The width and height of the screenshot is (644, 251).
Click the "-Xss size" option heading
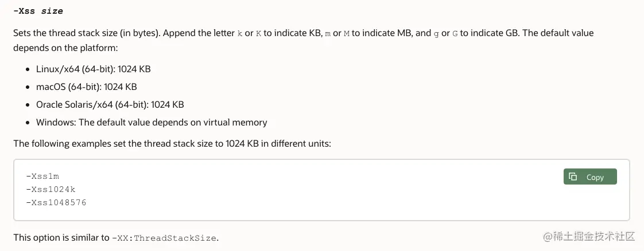pos(38,11)
